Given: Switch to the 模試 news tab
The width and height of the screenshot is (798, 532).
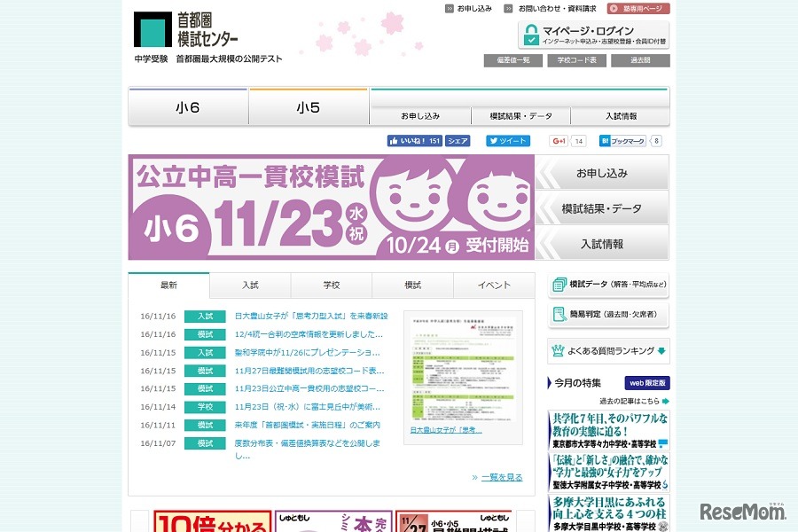Looking at the screenshot, I should pyautogui.click(x=412, y=286).
